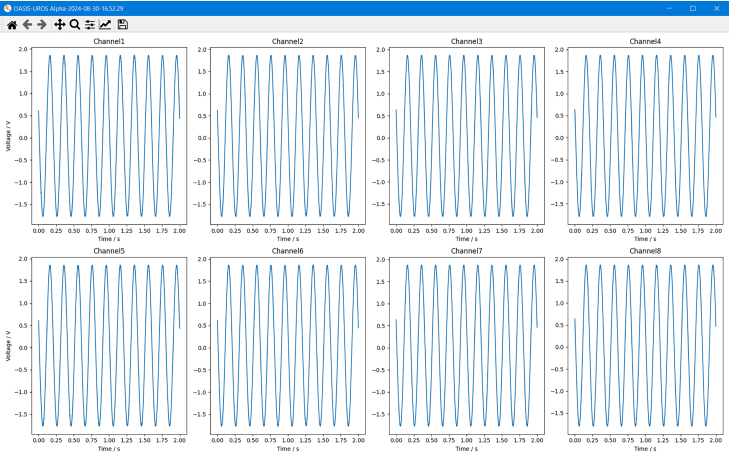Click the Time / s label under Channel8

[645, 449]
